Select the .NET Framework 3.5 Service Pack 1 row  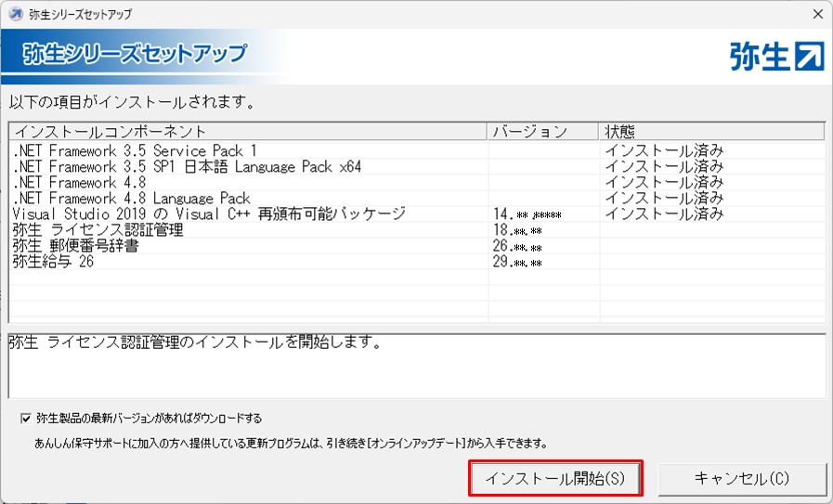pos(136,150)
